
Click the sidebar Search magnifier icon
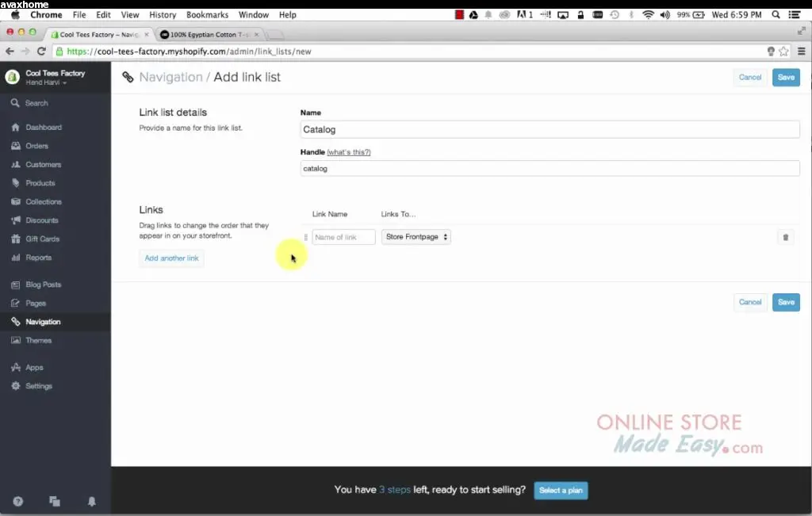coord(15,103)
